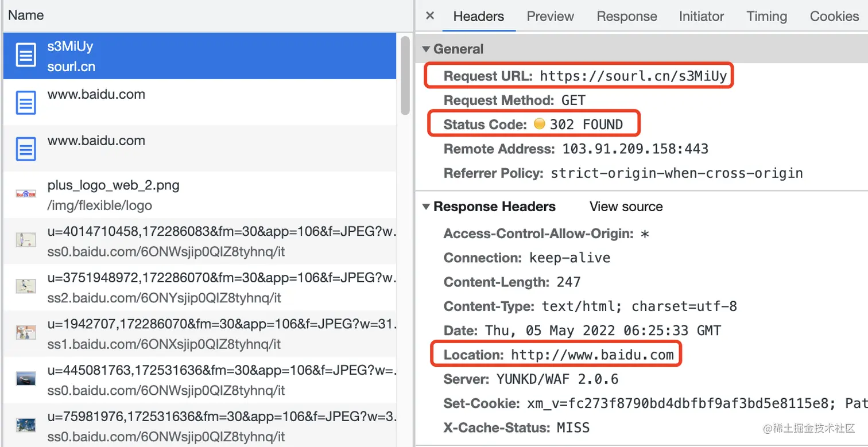Image resolution: width=868 pixels, height=447 pixels.
Task: Collapse the General section
Action: coord(426,49)
